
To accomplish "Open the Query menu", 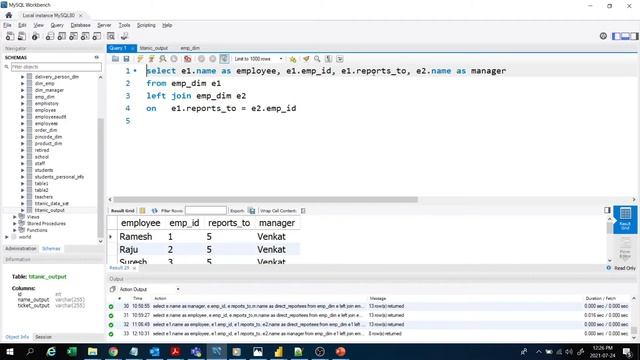I will point(57,25).
